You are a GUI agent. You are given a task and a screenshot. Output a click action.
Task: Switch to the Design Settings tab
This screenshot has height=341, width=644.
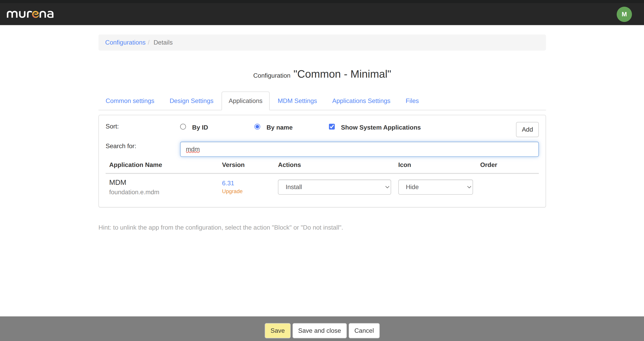[192, 101]
